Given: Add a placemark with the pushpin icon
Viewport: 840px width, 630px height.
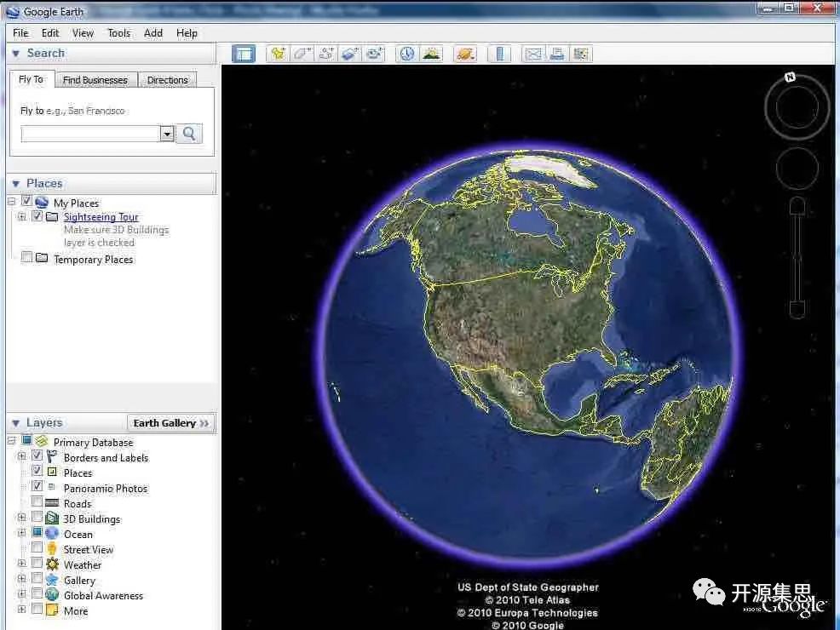Looking at the screenshot, I should (x=278, y=54).
